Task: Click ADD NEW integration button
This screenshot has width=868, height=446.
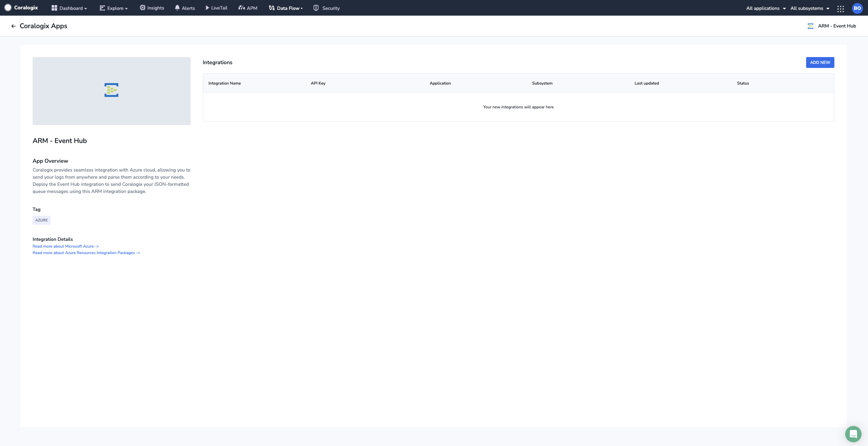Action: click(x=820, y=63)
